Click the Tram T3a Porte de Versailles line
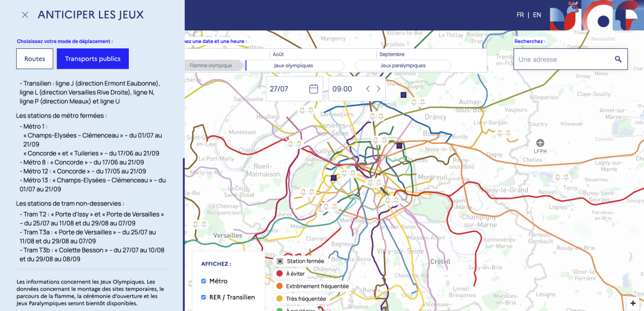This screenshot has height=311, width=644. point(88,236)
